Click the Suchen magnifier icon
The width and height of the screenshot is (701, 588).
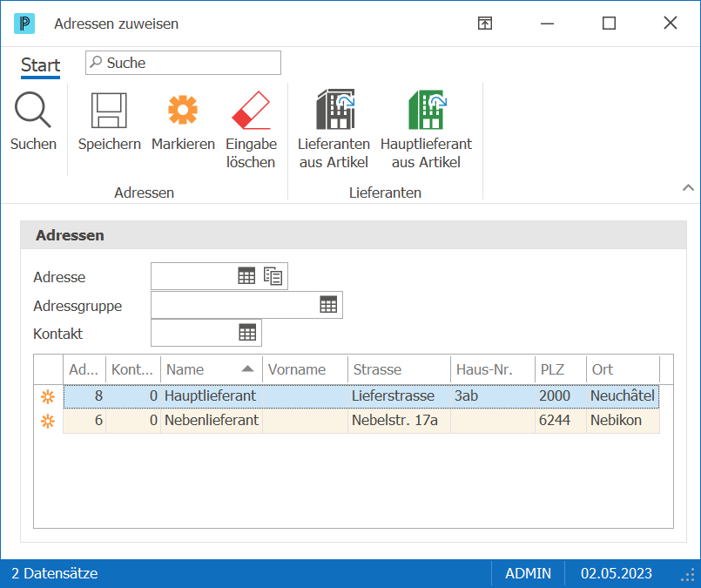point(33,110)
